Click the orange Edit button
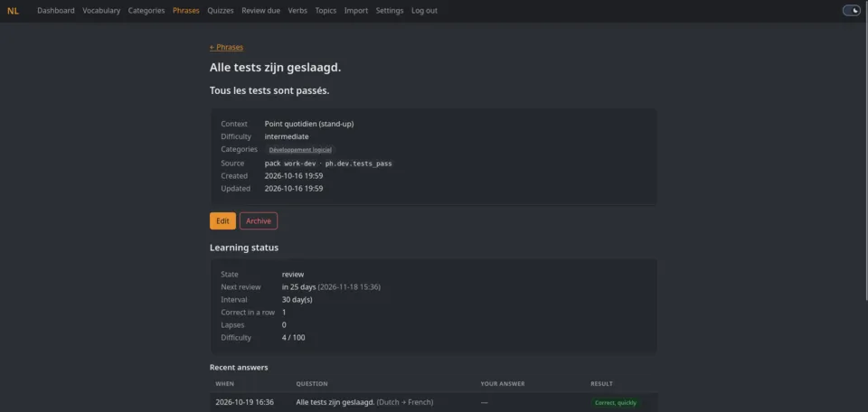The image size is (868, 412). click(222, 220)
